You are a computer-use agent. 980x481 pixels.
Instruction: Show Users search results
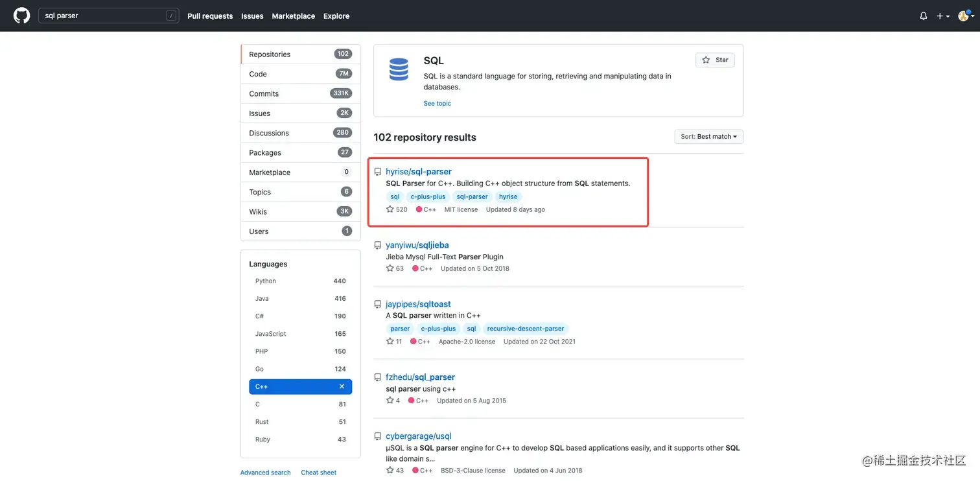[301, 231]
